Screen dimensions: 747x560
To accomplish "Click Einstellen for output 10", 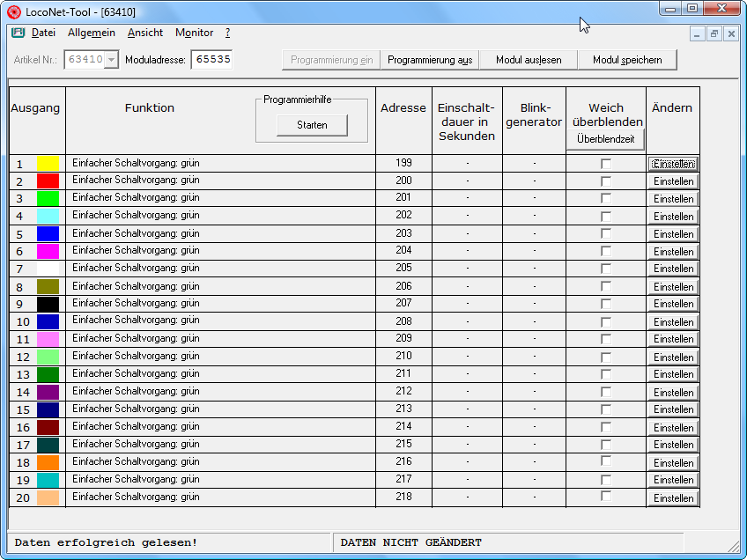I will pyautogui.click(x=673, y=322).
